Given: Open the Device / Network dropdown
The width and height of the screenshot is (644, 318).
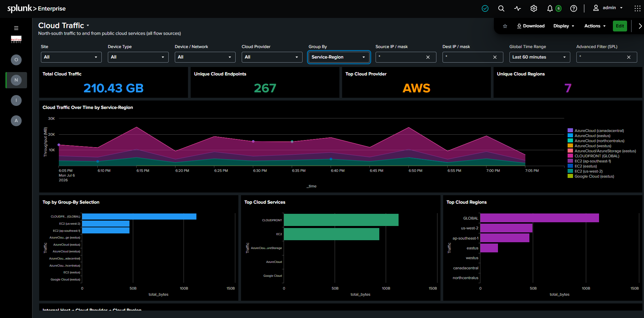Looking at the screenshot, I should click(205, 57).
